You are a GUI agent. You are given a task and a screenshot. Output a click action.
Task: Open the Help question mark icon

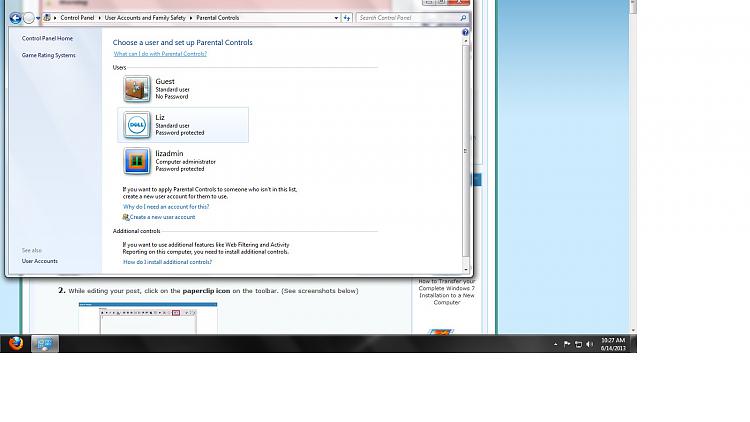click(465, 32)
